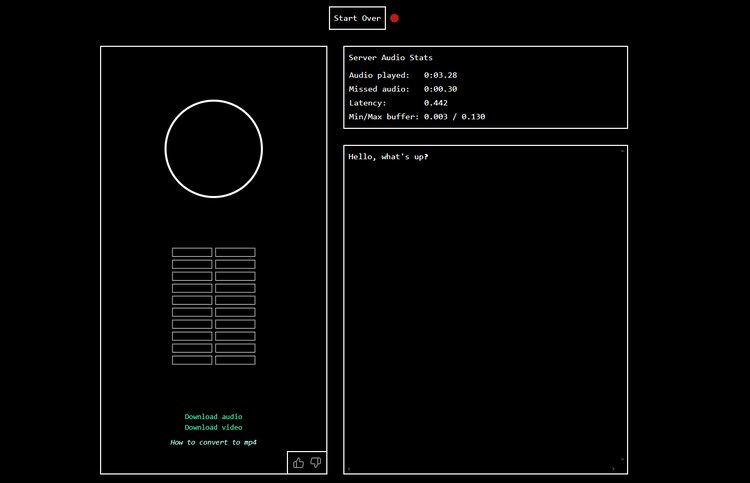Select the top-right audio level meter bar
The height and width of the screenshot is (483, 750).
click(x=235, y=252)
